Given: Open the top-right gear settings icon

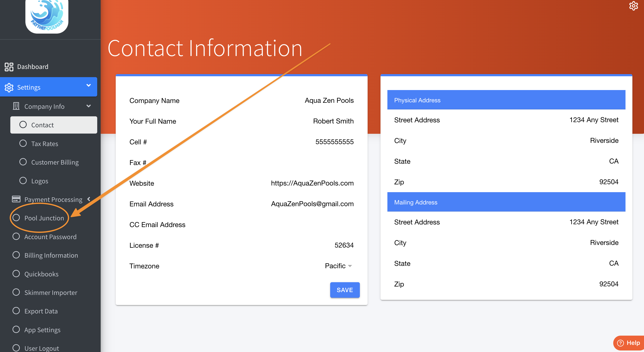Looking at the screenshot, I should tap(633, 6).
